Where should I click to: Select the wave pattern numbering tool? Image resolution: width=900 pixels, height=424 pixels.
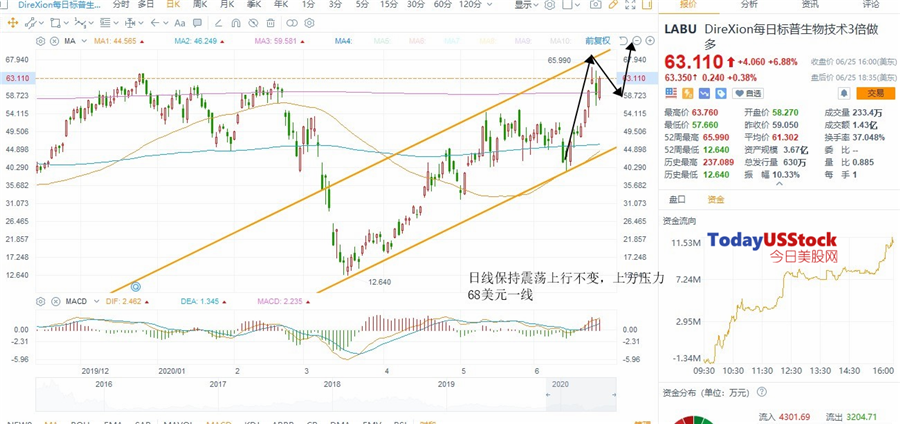pyautogui.click(x=80, y=24)
